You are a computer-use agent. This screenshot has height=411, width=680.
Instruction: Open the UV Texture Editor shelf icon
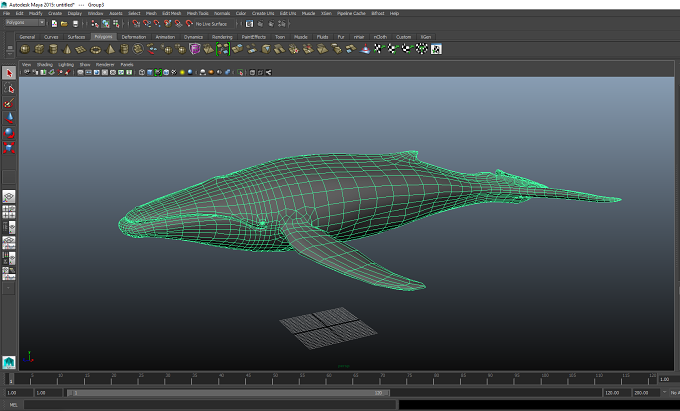tap(436, 49)
